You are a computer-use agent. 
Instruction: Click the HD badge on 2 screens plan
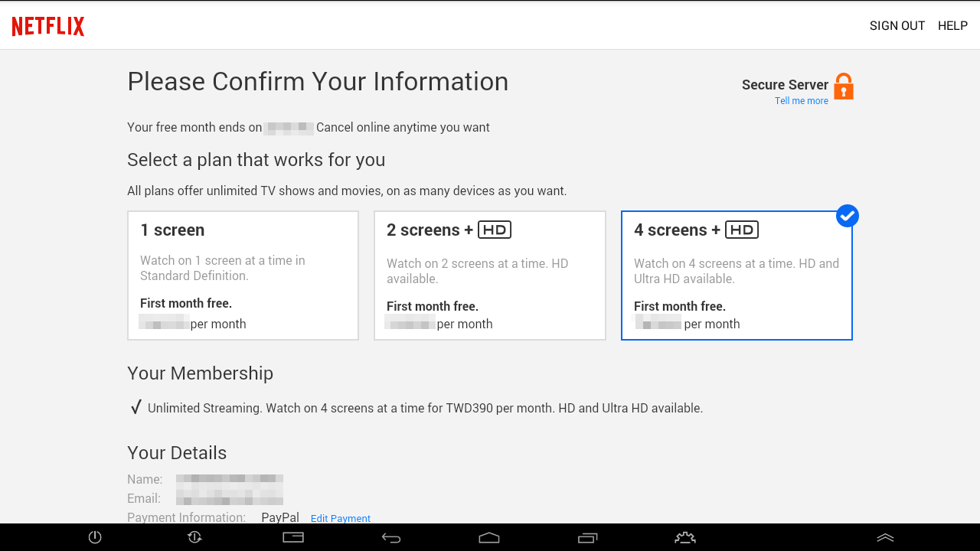[x=495, y=230]
